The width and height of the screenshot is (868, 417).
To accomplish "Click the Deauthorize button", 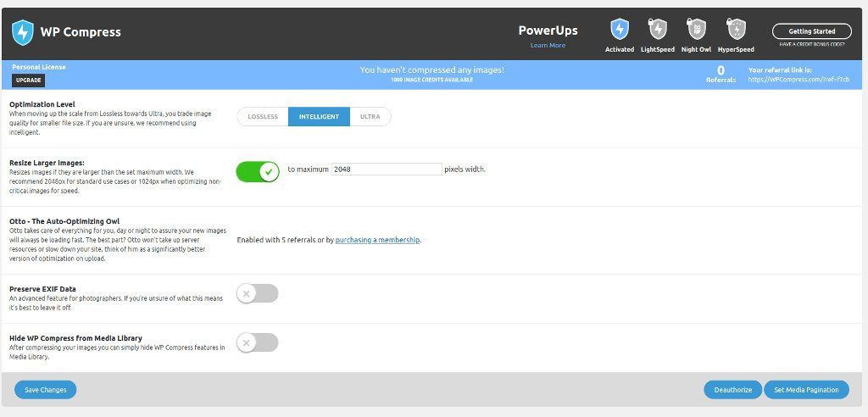I will [733, 390].
